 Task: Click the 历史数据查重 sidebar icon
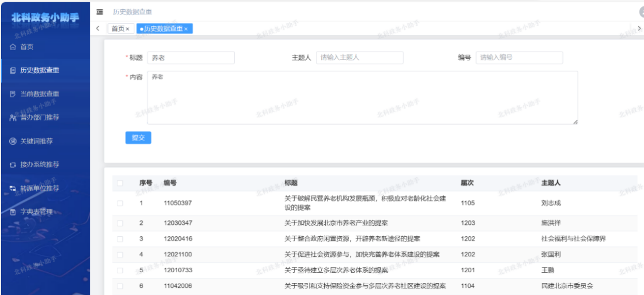[x=13, y=71]
